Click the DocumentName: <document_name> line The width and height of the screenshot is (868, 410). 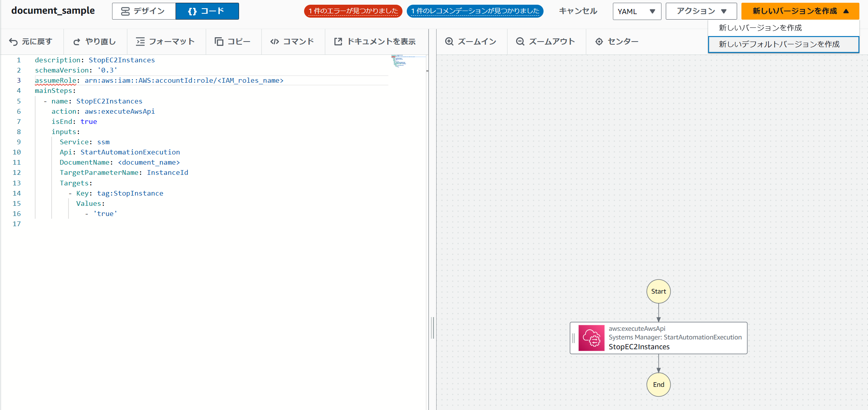[120, 162]
